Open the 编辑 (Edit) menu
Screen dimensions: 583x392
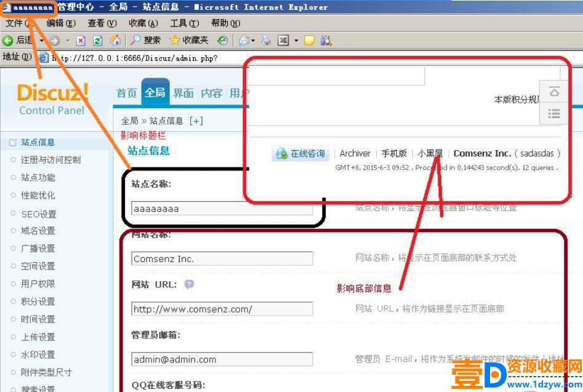pos(61,23)
